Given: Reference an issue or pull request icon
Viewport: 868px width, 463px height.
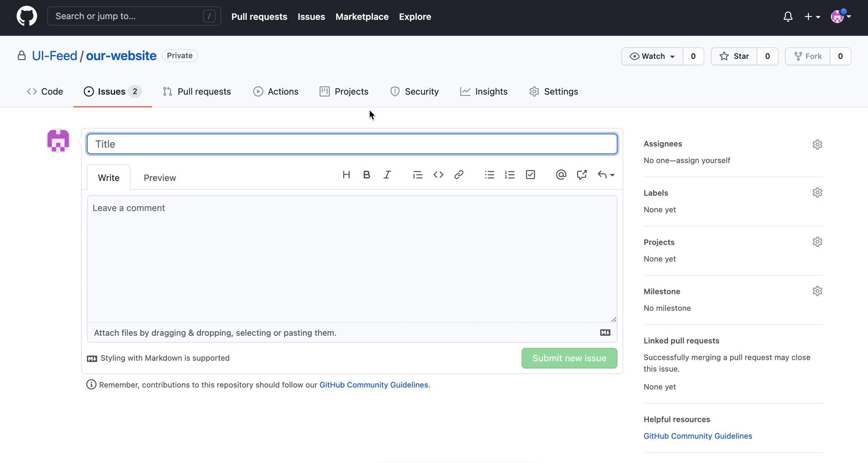Looking at the screenshot, I should tap(582, 175).
